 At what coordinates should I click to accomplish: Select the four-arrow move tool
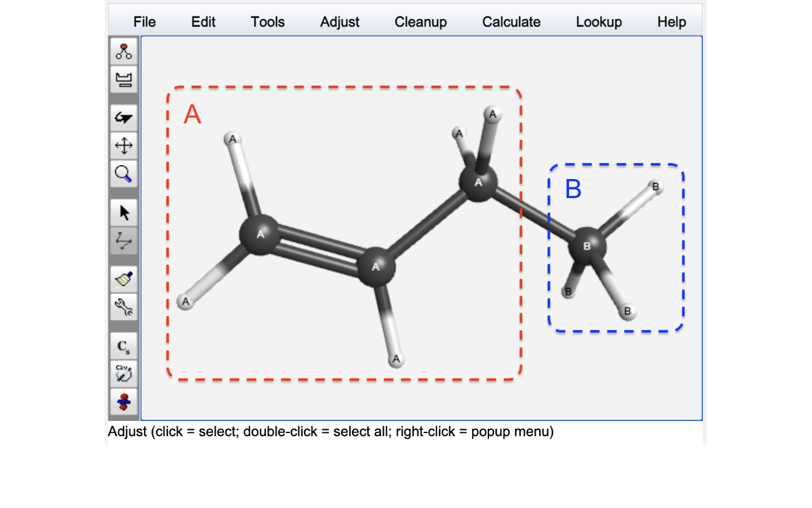click(x=124, y=146)
